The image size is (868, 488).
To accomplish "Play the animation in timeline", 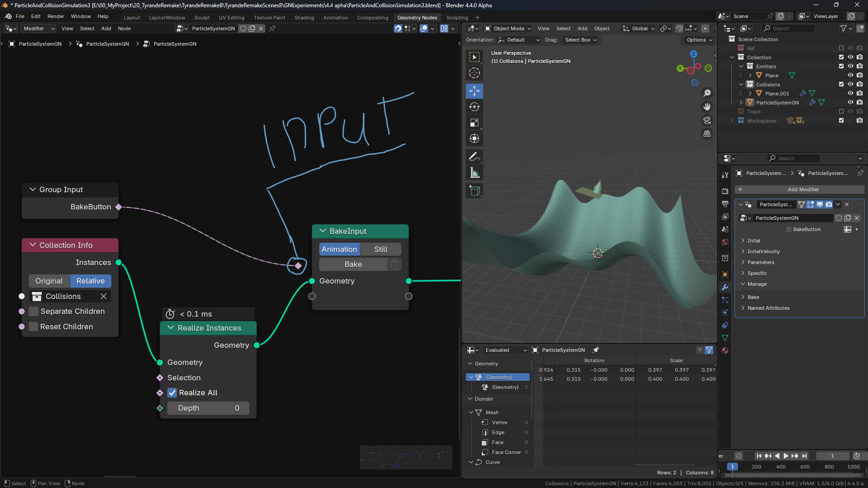I will [786, 456].
